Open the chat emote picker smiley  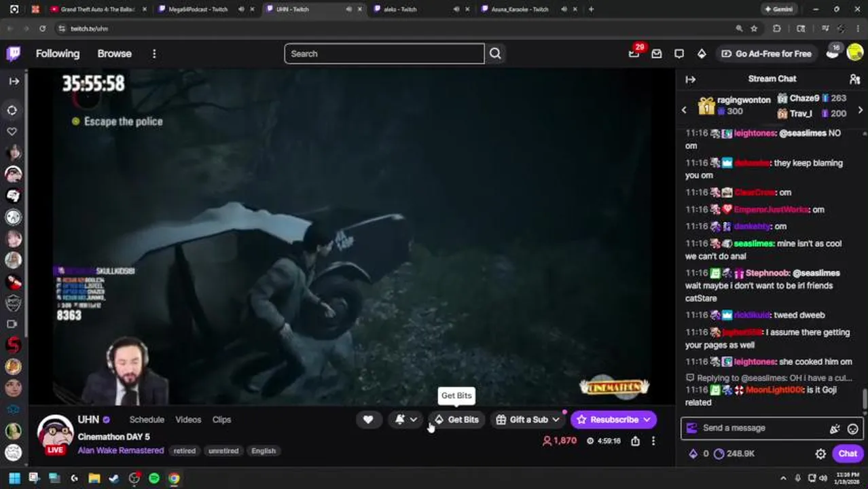[852, 429]
